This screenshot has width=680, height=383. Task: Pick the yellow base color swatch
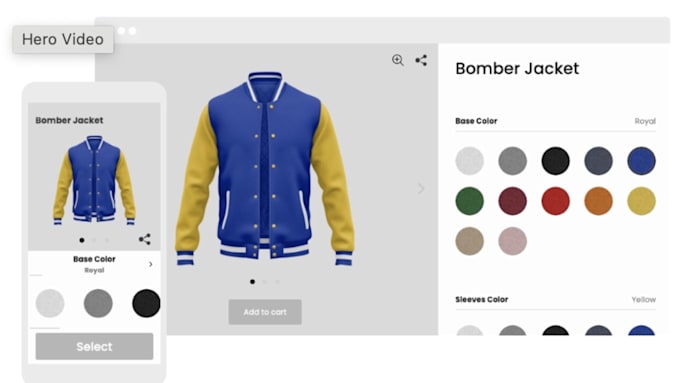(x=641, y=201)
